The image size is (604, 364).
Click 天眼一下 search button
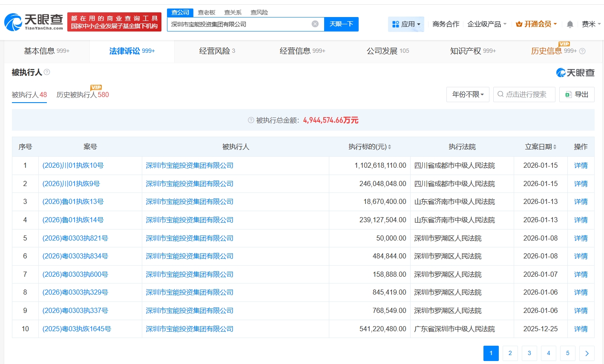(341, 24)
